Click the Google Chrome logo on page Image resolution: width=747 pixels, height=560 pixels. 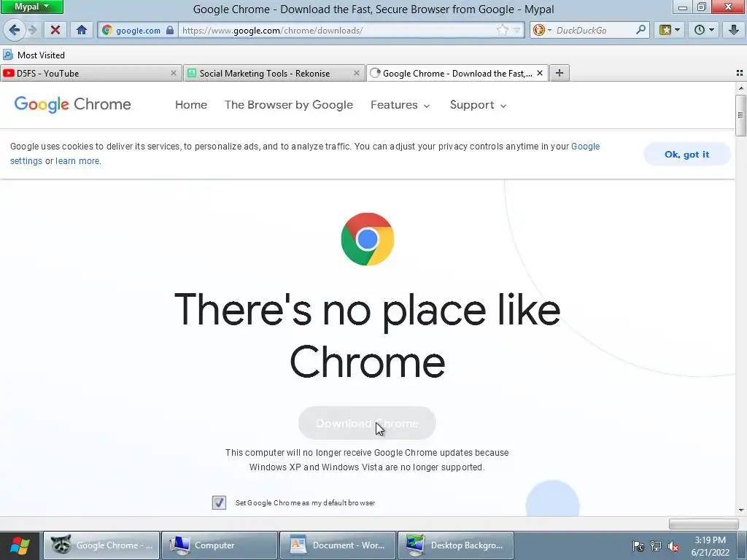click(x=72, y=104)
